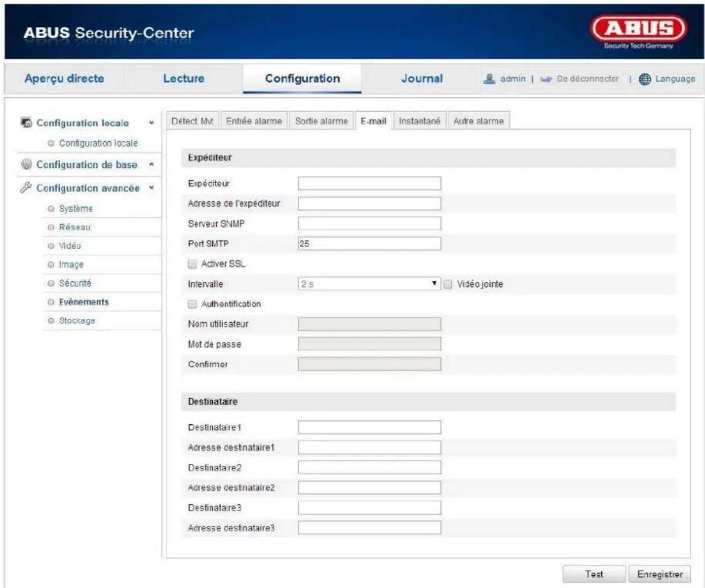This screenshot has width=705, height=588.
Task: Select the Evènements menu item
Action: 84,301
